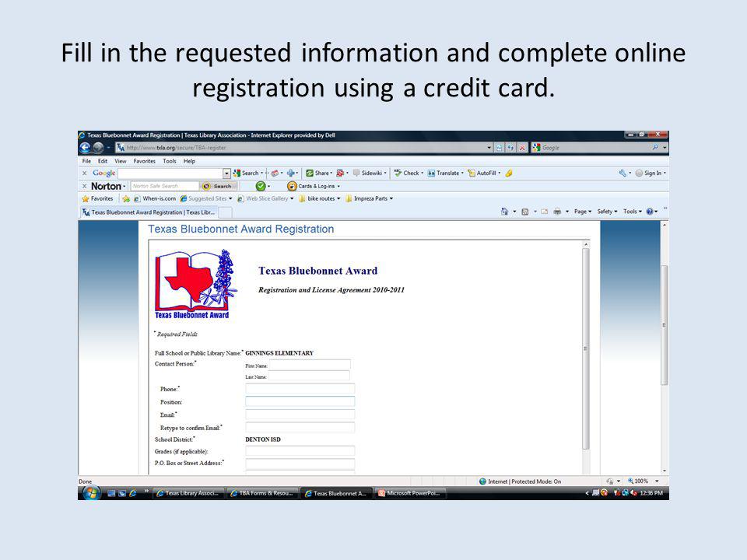Open the Help menu
Image resolution: width=747 pixels, height=560 pixels.
[189, 161]
